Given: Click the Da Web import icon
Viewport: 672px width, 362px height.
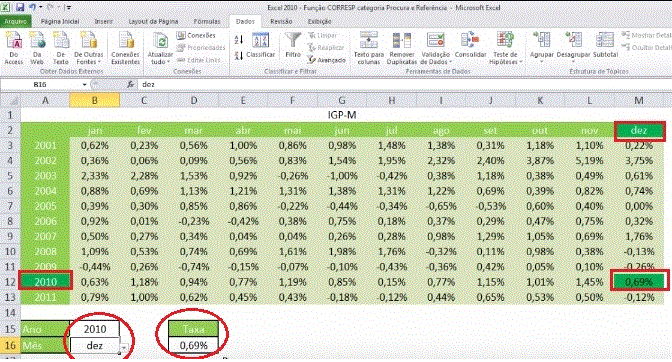Looking at the screenshot, I should click(x=37, y=48).
